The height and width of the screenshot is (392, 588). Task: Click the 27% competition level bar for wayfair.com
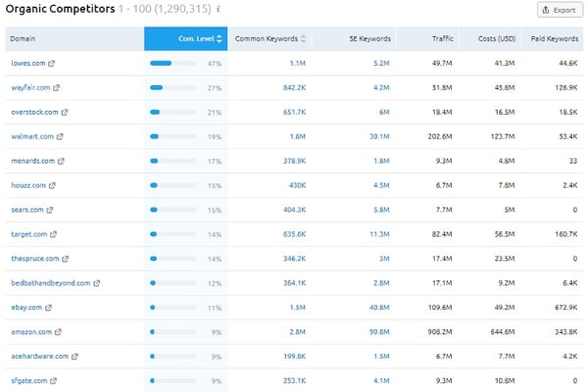[172, 88]
